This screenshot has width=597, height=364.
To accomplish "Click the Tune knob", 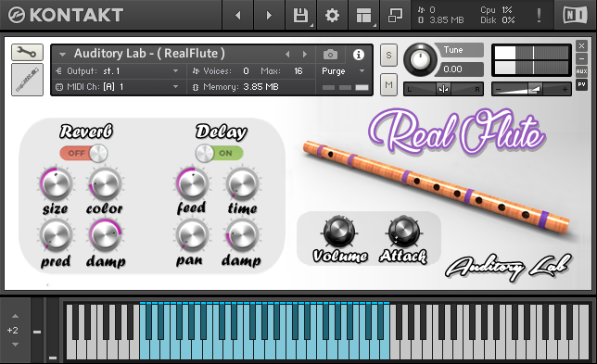I will tap(420, 59).
